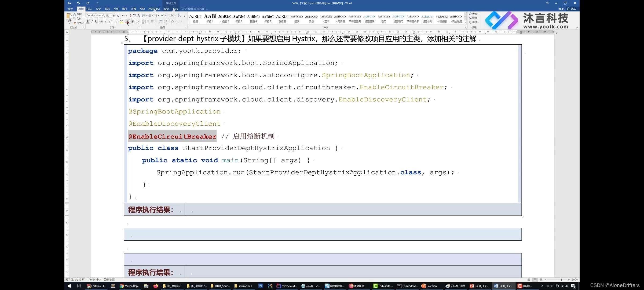The image size is (644, 290).
Task: Click the Grow Font icon
Action: tap(114, 16)
